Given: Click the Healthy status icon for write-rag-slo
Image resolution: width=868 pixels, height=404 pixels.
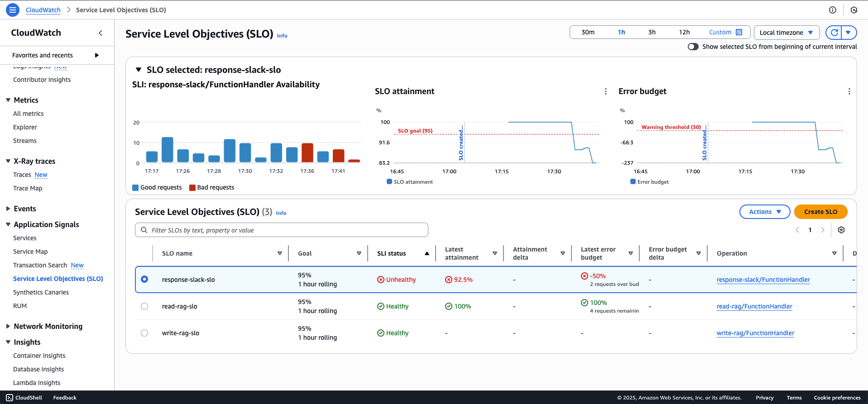Looking at the screenshot, I should click(380, 333).
